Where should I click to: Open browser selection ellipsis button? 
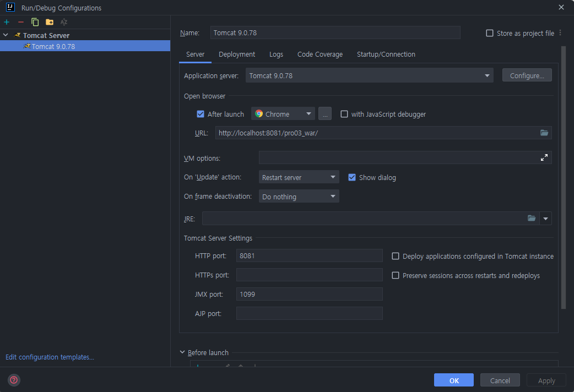(324, 113)
